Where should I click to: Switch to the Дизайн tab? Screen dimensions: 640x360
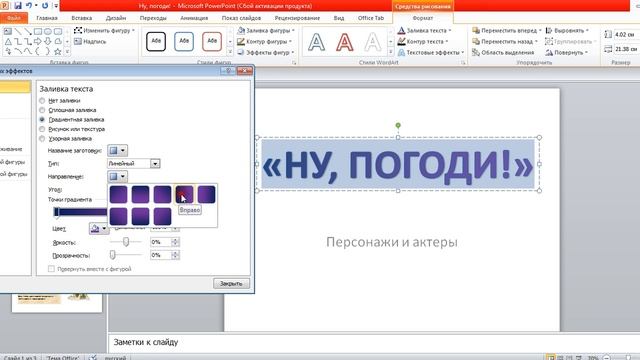coord(116,18)
